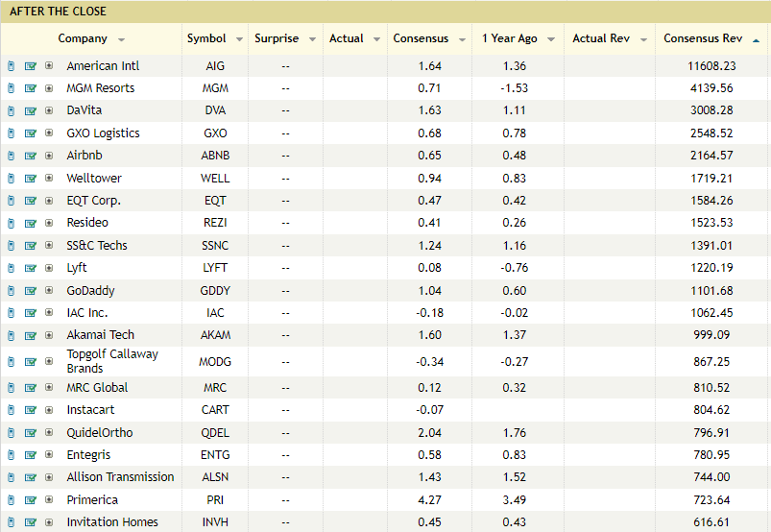Click consensus value '-0.18' for IAC Inc.
The height and width of the screenshot is (532, 771).
[430, 313]
